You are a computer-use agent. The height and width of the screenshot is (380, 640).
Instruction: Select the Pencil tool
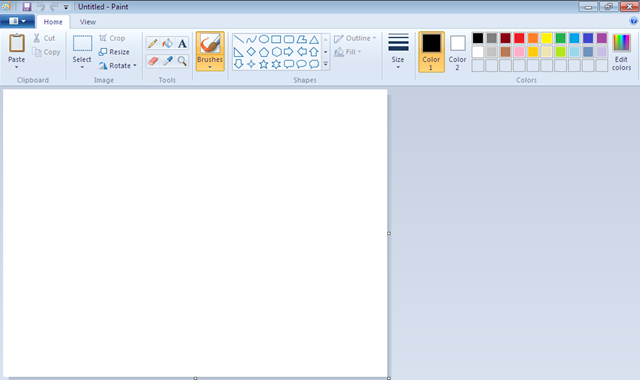tap(153, 43)
